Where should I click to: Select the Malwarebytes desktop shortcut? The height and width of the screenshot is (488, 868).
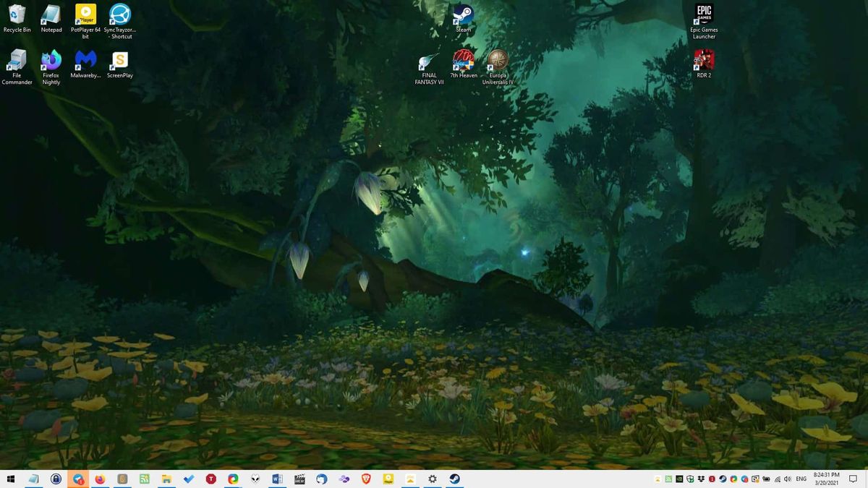85,64
